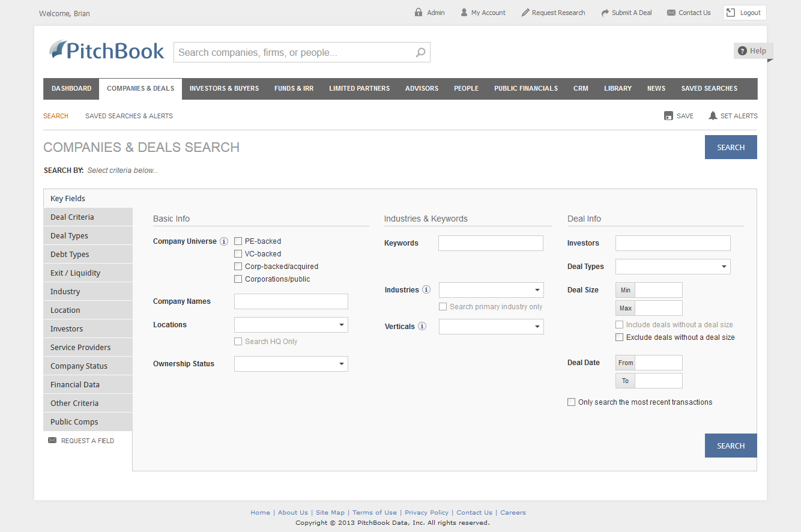The height and width of the screenshot is (532, 801).
Task: Open the Locations dropdown
Action: (x=291, y=325)
